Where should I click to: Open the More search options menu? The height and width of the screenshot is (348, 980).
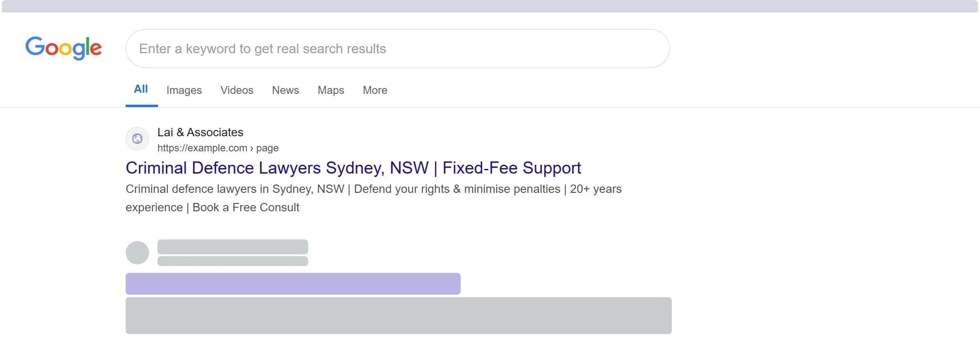click(x=374, y=90)
